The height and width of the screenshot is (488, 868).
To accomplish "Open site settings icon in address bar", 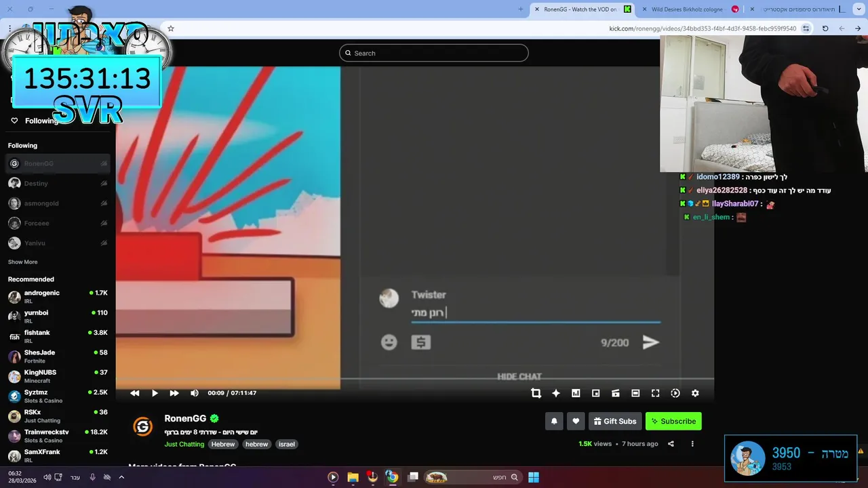I will [x=806, y=28].
